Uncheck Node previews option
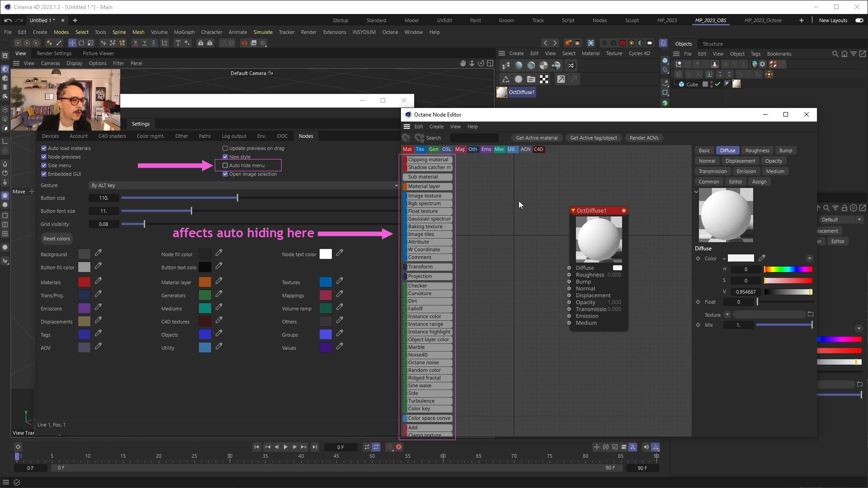The width and height of the screenshot is (868, 488). pyautogui.click(x=44, y=157)
